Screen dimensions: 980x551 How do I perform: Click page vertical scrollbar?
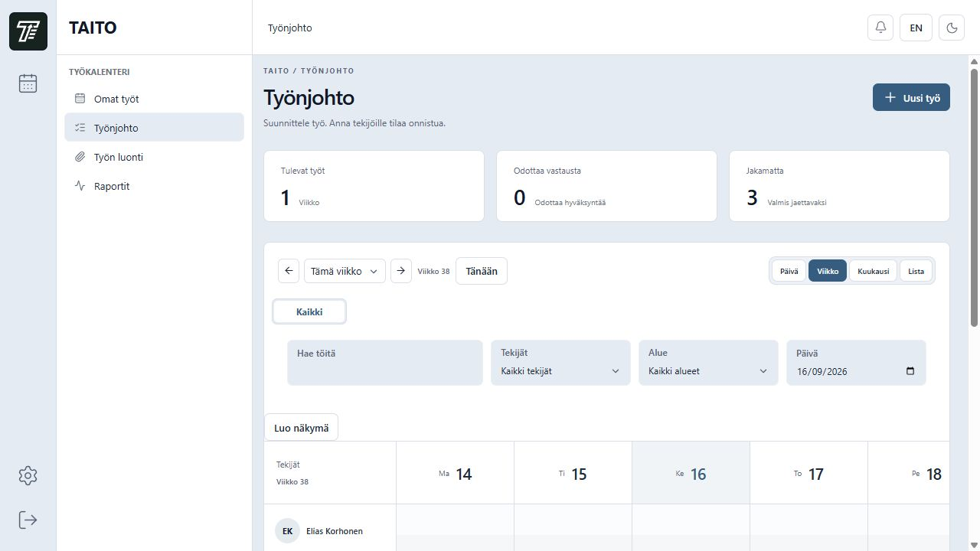pyautogui.click(x=975, y=197)
